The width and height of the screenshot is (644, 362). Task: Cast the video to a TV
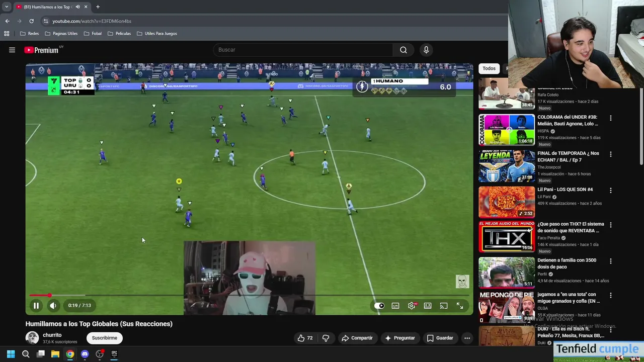point(444,306)
